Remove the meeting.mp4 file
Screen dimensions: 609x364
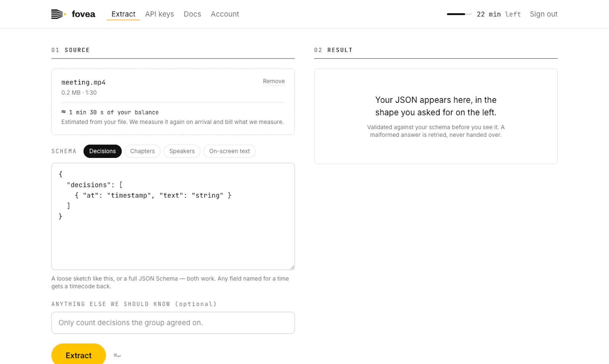click(x=274, y=81)
